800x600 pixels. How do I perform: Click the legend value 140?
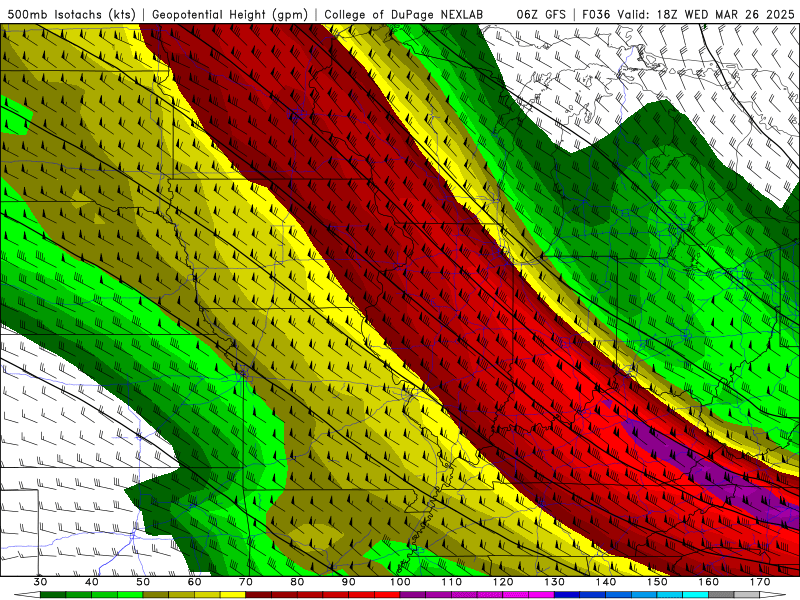pos(606,582)
